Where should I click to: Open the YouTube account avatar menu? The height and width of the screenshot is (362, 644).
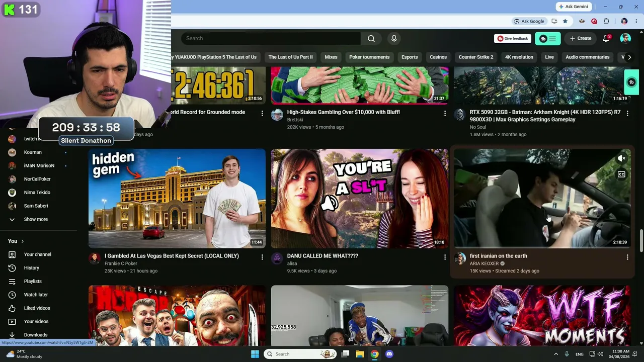tap(625, 39)
